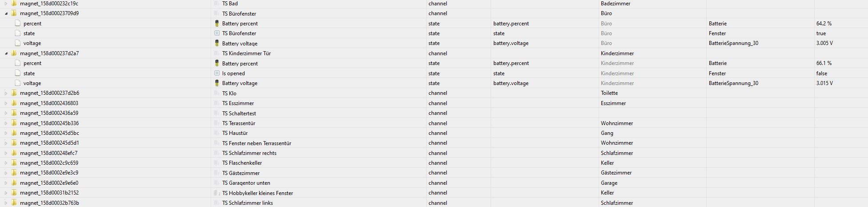This screenshot has height=207, width=868.
Task: Click the folder icon of magnet_158d000237d2b6
Action: [x=14, y=93]
